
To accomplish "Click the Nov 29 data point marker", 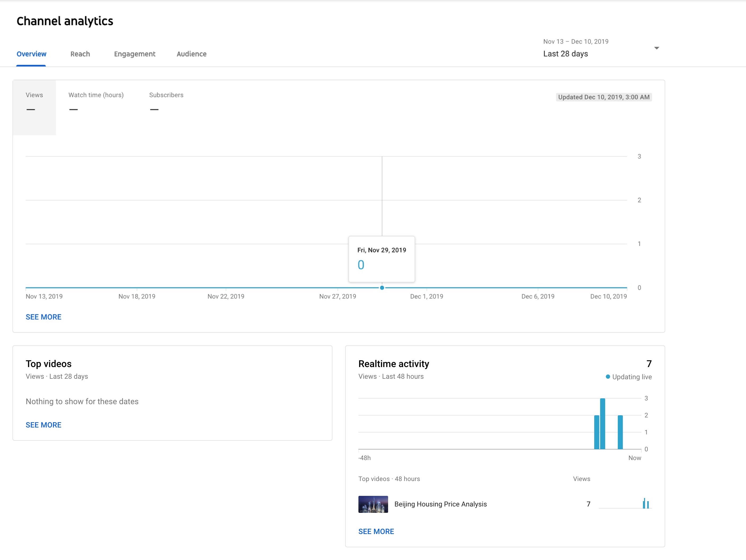I will (x=382, y=288).
